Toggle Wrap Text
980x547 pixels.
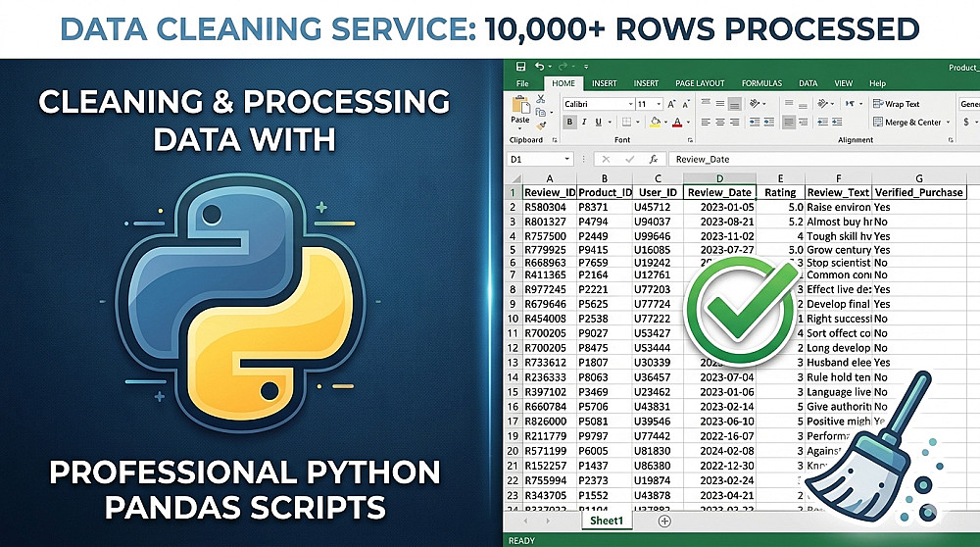(897, 104)
